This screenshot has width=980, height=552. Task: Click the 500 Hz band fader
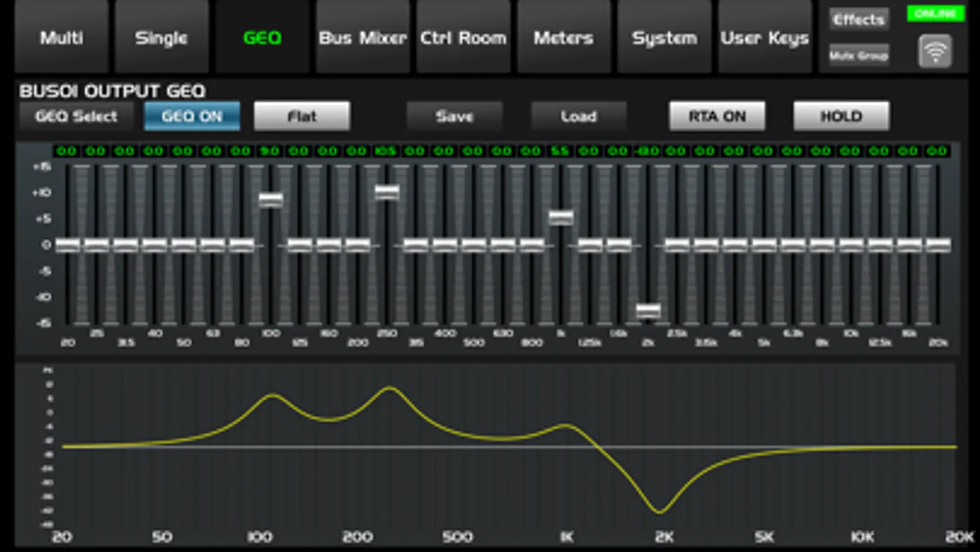(x=474, y=245)
